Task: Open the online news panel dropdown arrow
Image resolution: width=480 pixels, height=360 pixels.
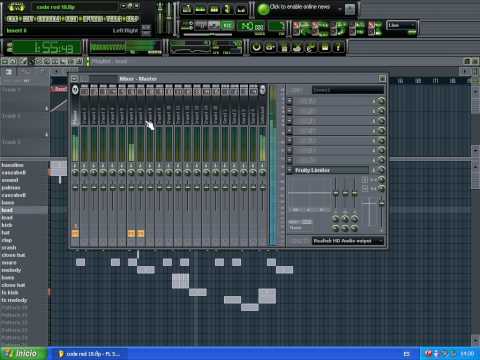Action: [x=340, y=9]
